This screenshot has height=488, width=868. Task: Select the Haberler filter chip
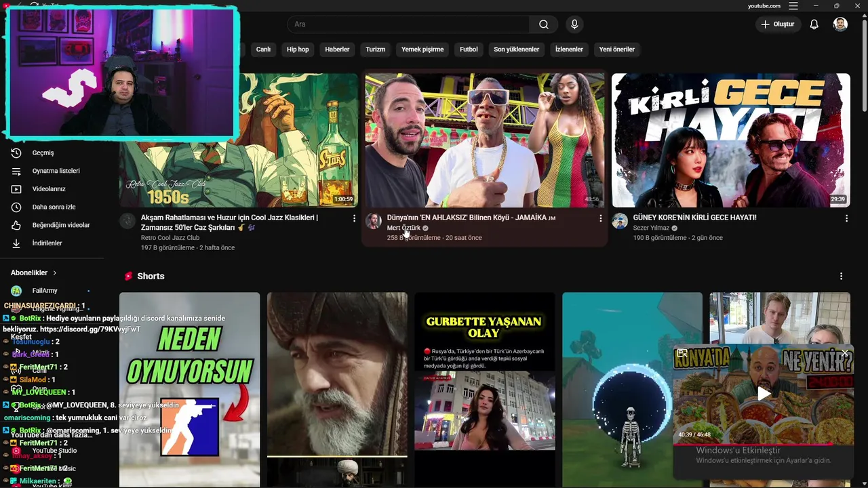click(337, 49)
